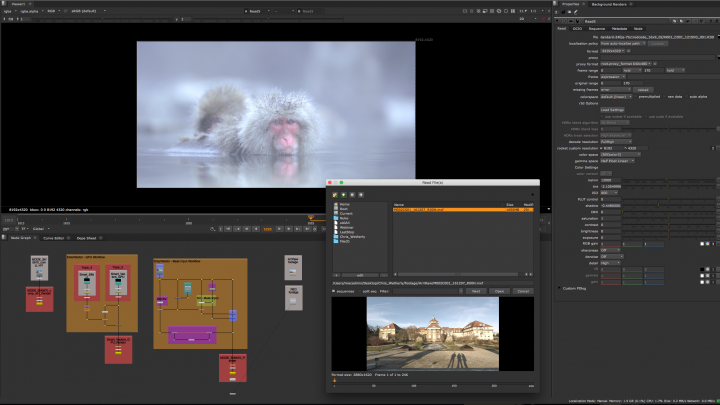Open the localization policy dropdown
720x405 pixels.
(623, 43)
